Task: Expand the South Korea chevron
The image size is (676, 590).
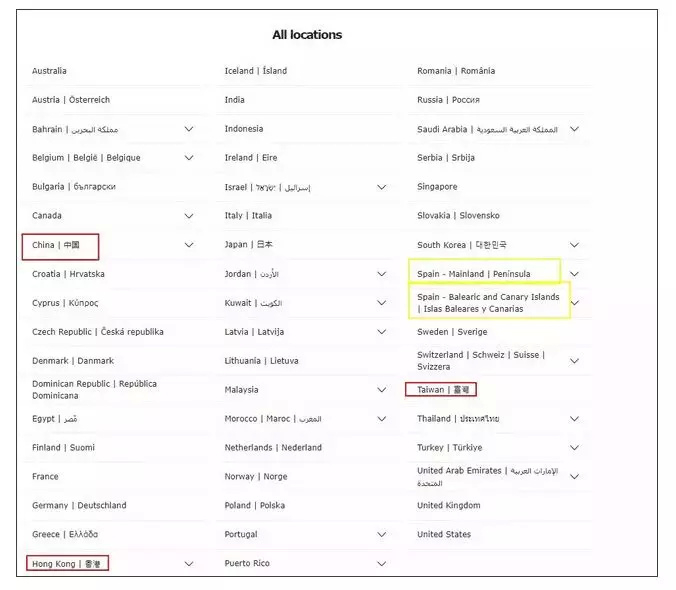Action: 574,245
